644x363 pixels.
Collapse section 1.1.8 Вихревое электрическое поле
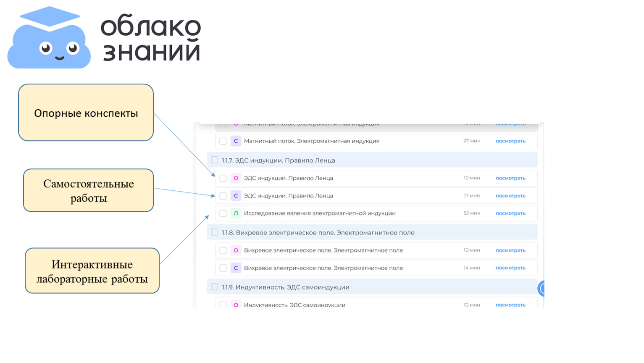point(318,233)
